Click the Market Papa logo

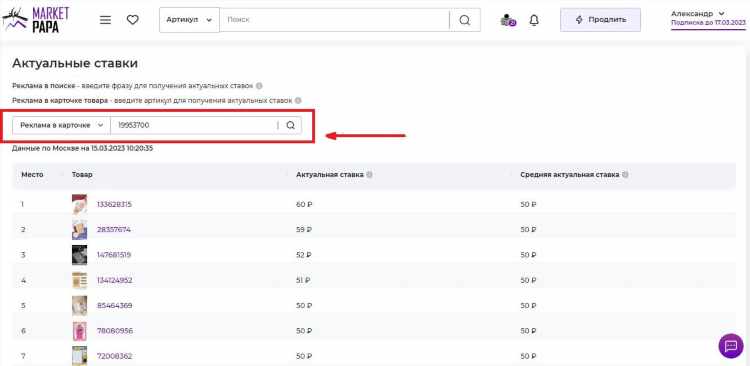pyautogui.click(x=36, y=19)
